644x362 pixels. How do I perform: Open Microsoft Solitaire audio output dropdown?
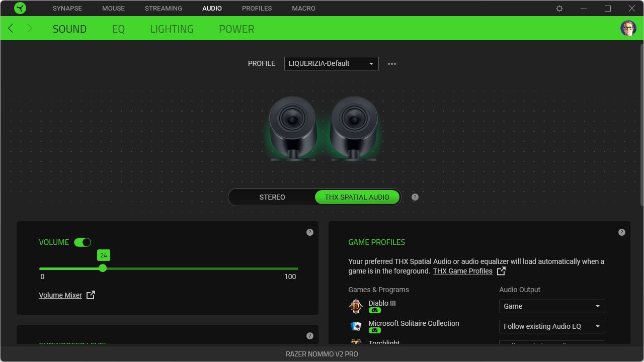click(x=552, y=326)
